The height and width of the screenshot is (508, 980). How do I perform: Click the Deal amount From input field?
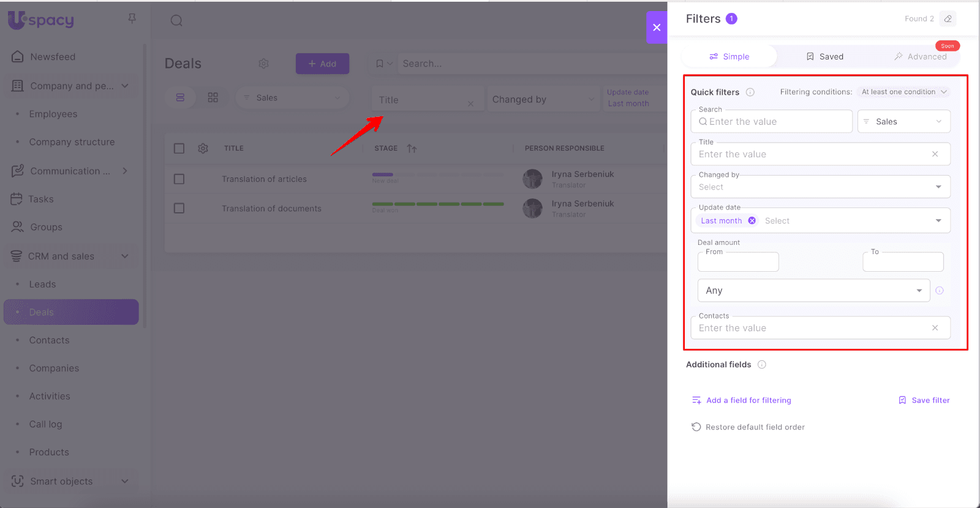point(738,263)
